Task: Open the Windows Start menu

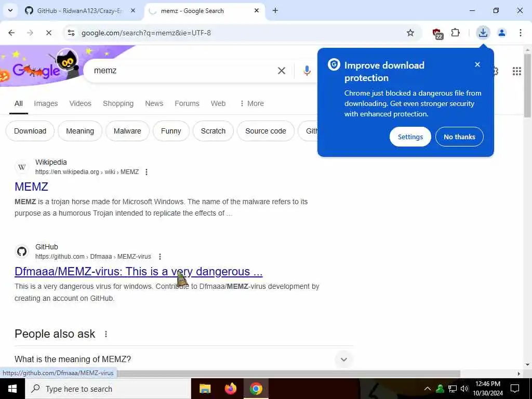Action: [12, 389]
